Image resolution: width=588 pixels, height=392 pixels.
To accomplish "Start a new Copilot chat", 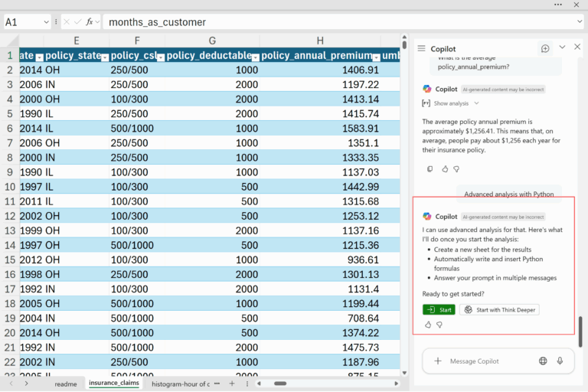I will [x=545, y=48].
